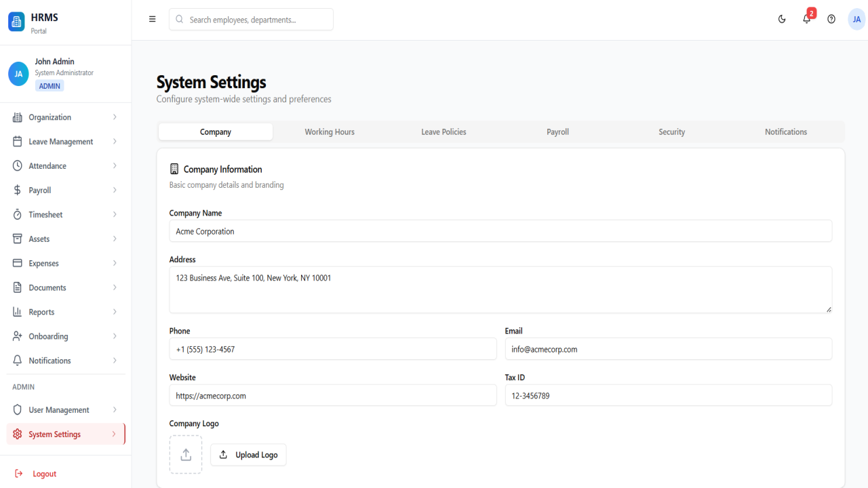Switch to the Working Hours tab
This screenshot has width=868, height=488.
(330, 132)
